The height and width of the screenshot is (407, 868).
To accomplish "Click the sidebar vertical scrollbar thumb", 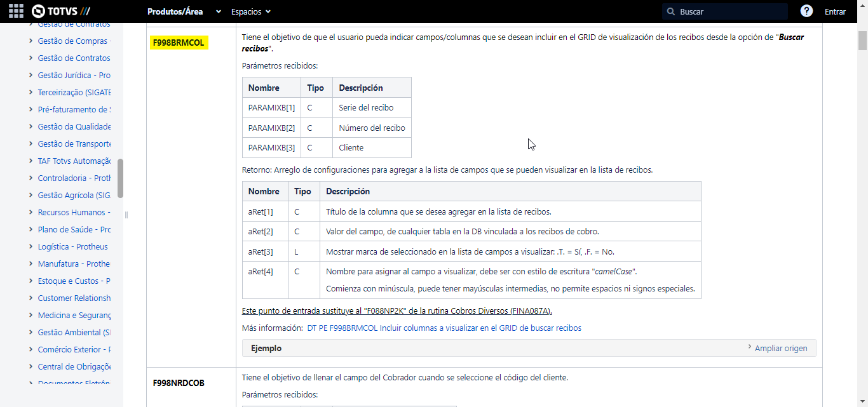I will point(120,178).
